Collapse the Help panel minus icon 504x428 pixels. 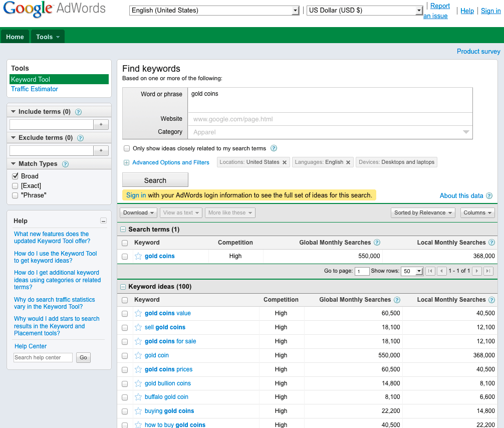coord(103,221)
